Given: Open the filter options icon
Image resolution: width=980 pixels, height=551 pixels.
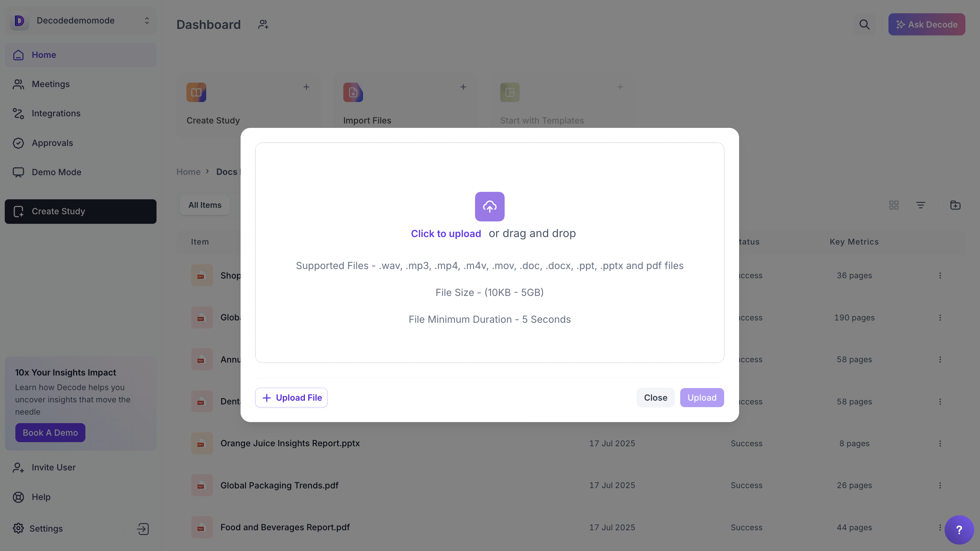Looking at the screenshot, I should pyautogui.click(x=920, y=205).
